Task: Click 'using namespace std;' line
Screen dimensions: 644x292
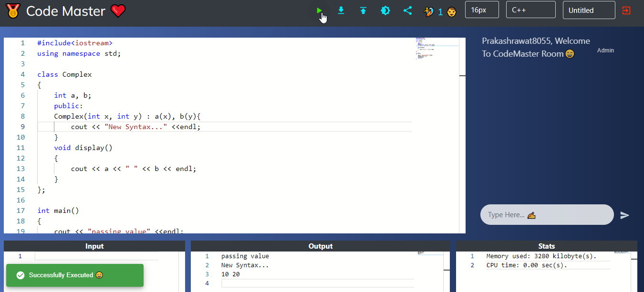Action: (79, 53)
